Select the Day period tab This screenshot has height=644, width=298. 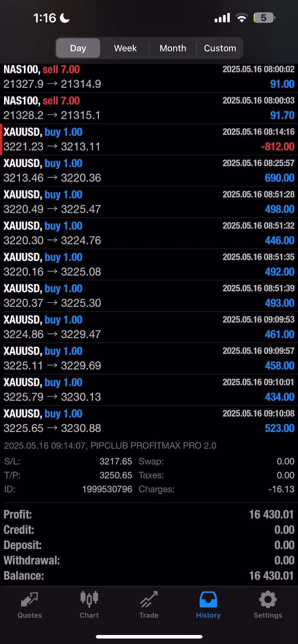click(78, 48)
